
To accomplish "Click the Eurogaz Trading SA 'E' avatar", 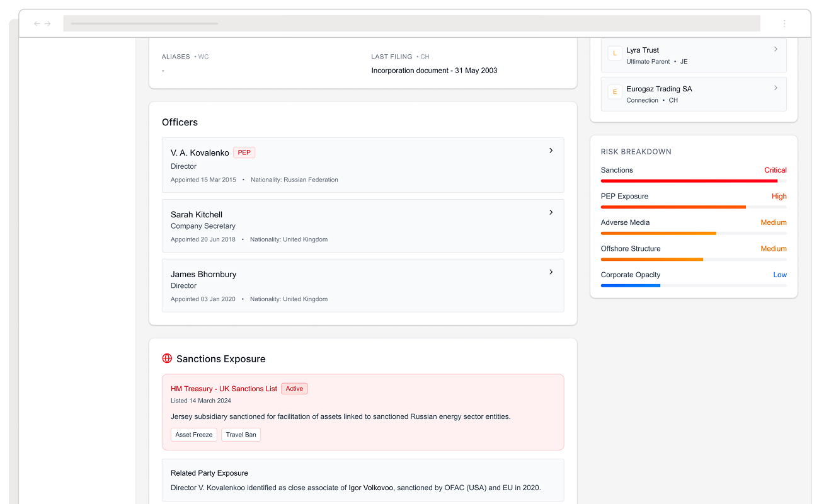I will click(615, 92).
